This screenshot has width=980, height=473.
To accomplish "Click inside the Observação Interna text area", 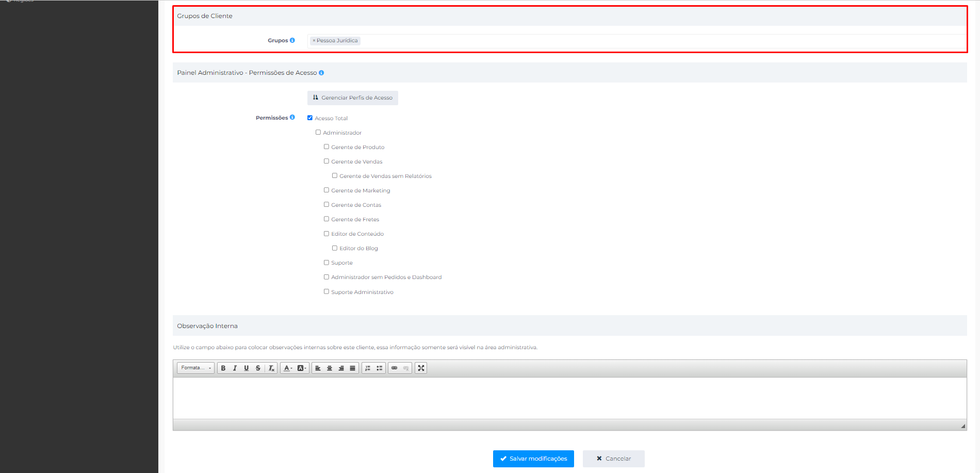I will pos(569,398).
